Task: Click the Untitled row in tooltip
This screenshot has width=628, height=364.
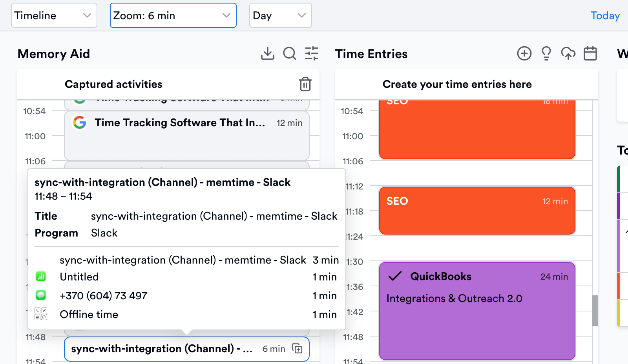Action: [x=186, y=277]
